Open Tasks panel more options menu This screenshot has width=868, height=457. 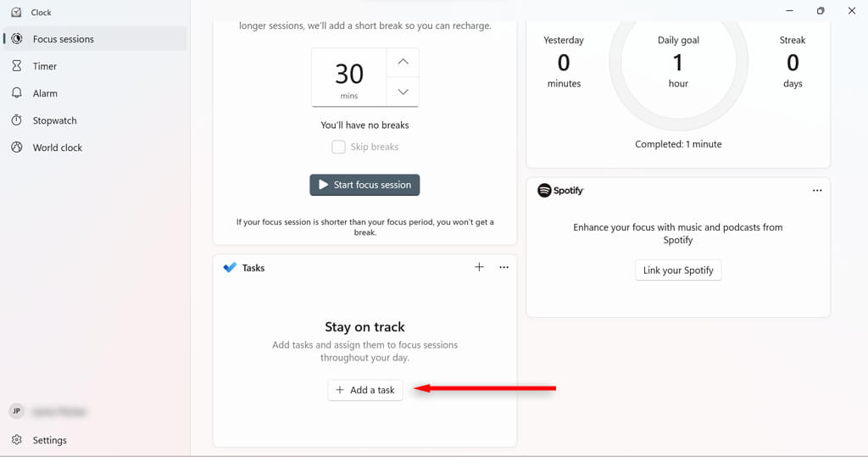(504, 267)
